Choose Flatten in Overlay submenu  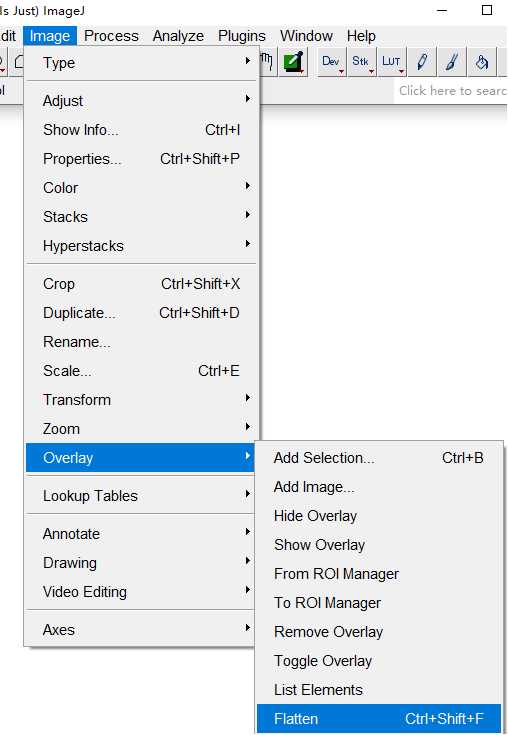pyautogui.click(x=379, y=719)
